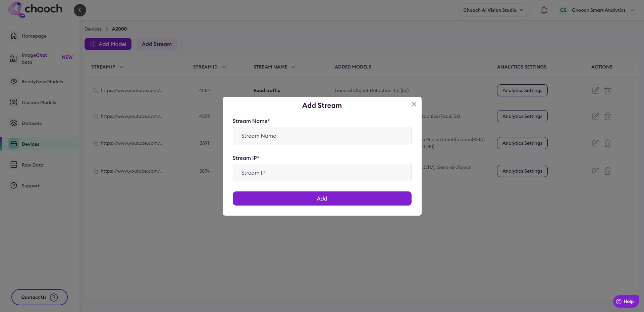Copy the Road traffic stream URL
Screen dimensions: 644x312
[96, 90]
